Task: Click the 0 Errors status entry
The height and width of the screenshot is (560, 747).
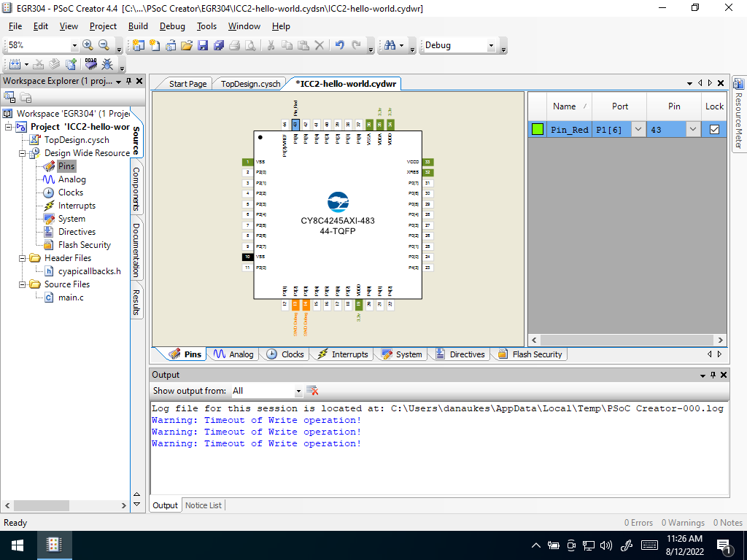Action: coord(638,523)
